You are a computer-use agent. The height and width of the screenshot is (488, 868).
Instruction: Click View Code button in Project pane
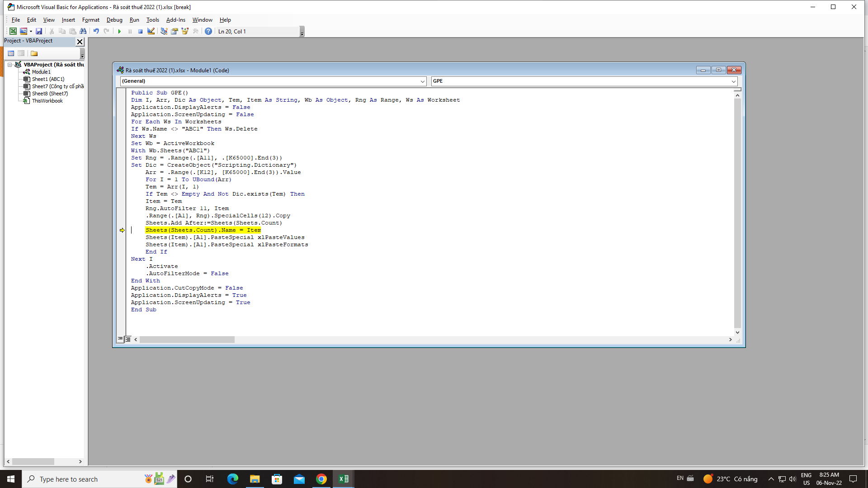[11, 53]
